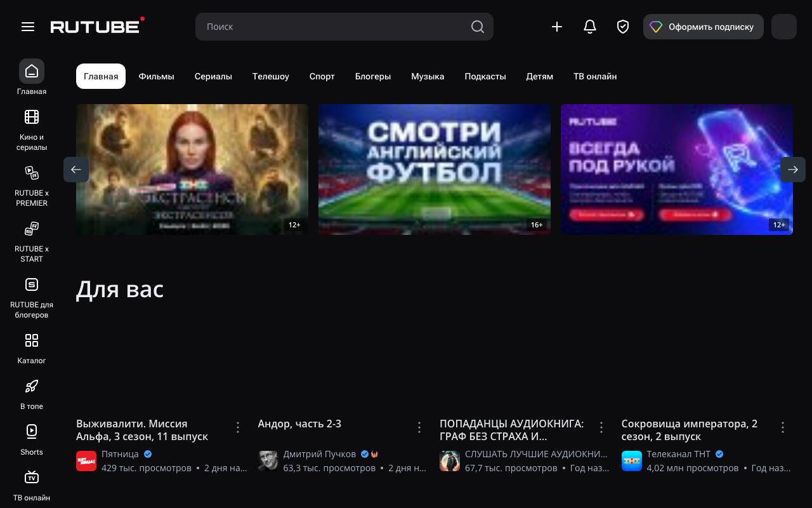Image resolution: width=812 pixels, height=508 pixels.
Task: Open Shorts in the sidebar
Action: click(32, 439)
